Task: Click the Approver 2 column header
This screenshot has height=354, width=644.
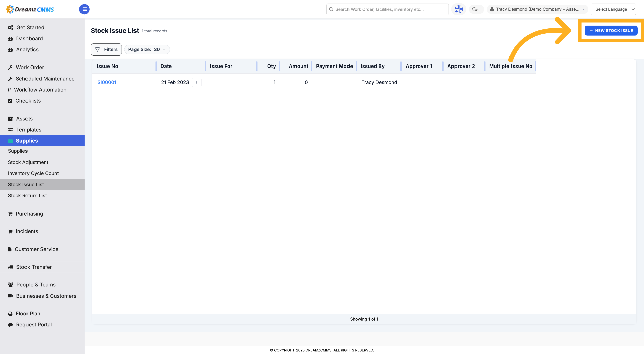Action: [461, 66]
